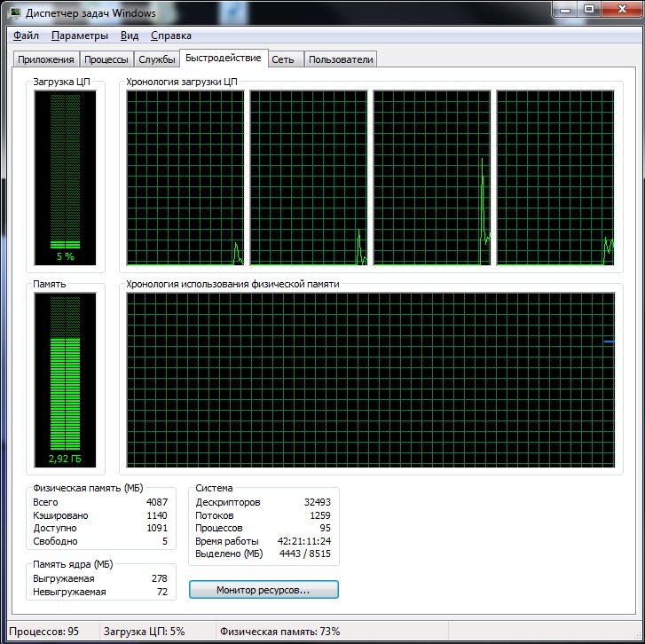This screenshot has width=645, height=644.
Task: Click the physical memory usage history graph
Action: coord(371,380)
